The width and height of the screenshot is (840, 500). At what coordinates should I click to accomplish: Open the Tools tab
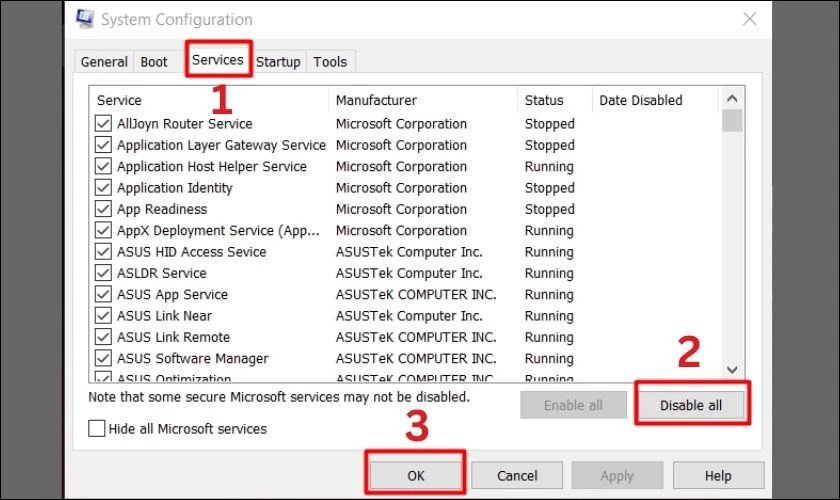pyautogui.click(x=330, y=62)
